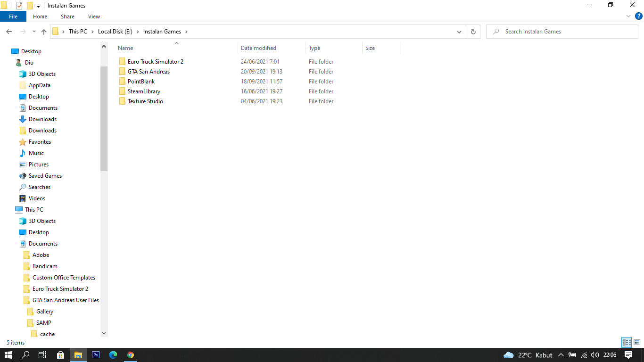Open the recent locations dropdown
Viewport: 644px width, 362px height.
pyautogui.click(x=34, y=32)
